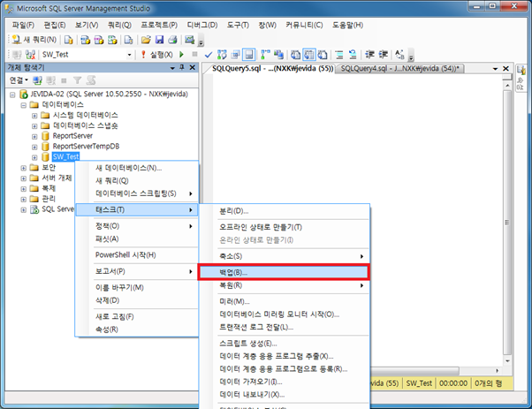This screenshot has width=532, height=409.
Task: Expand the ReportServerTempDB database node
Action: pyautogui.click(x=34, y=147)
